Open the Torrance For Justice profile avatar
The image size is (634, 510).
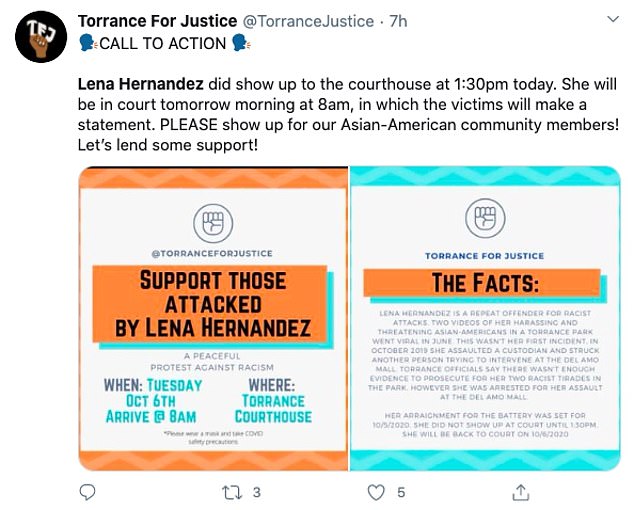pyautogui.click(x=40, y=36)
